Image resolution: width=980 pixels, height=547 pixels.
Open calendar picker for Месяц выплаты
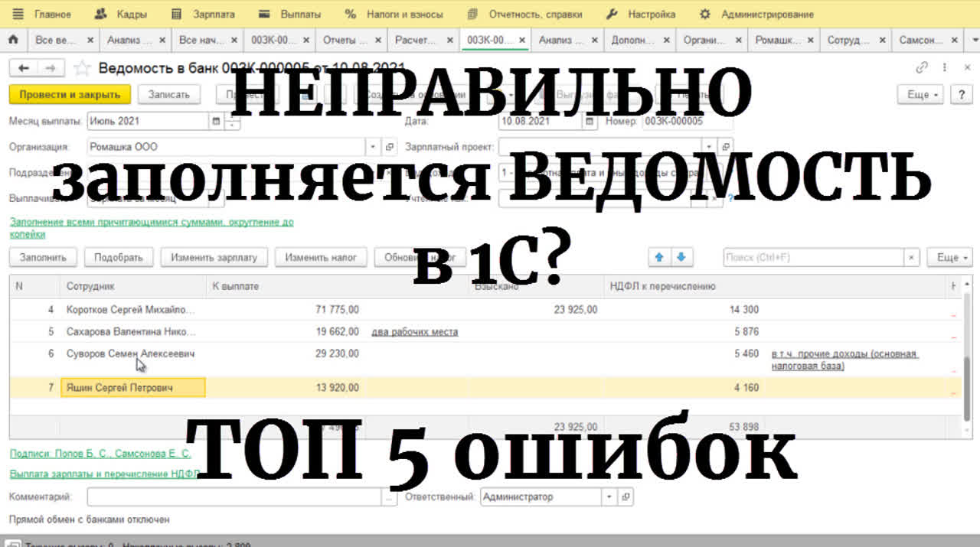click(x=216, y=121)
